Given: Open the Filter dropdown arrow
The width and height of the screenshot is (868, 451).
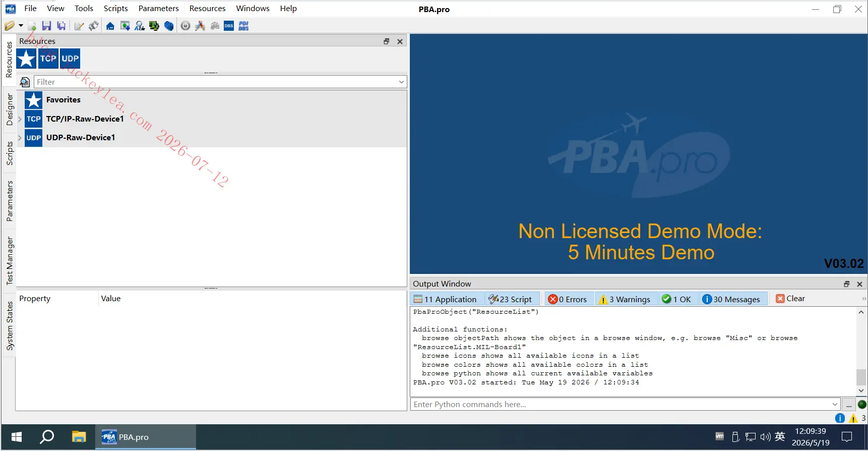Looking at the screenshot, I should 401,82.
